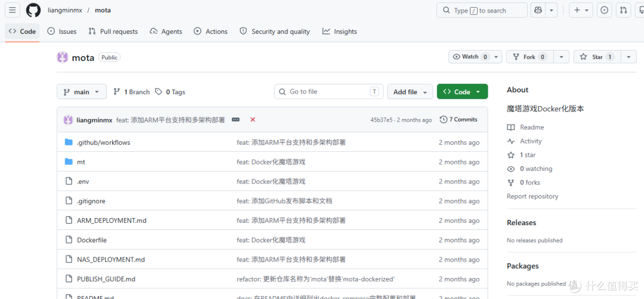644x299 pixels.
Task: View the 0 forks link
Action: 530,182
